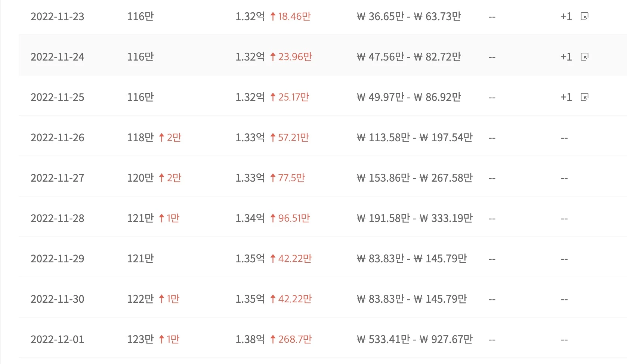627x364 pixels.
Task: Click the +1 count on 2022-11-25 row
Action: pos(566,97)
